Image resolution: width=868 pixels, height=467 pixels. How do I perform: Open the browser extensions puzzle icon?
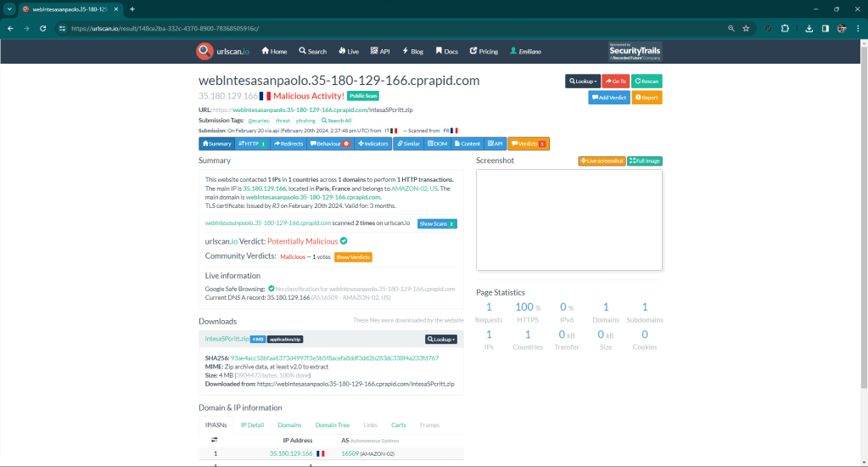[785, 28]
